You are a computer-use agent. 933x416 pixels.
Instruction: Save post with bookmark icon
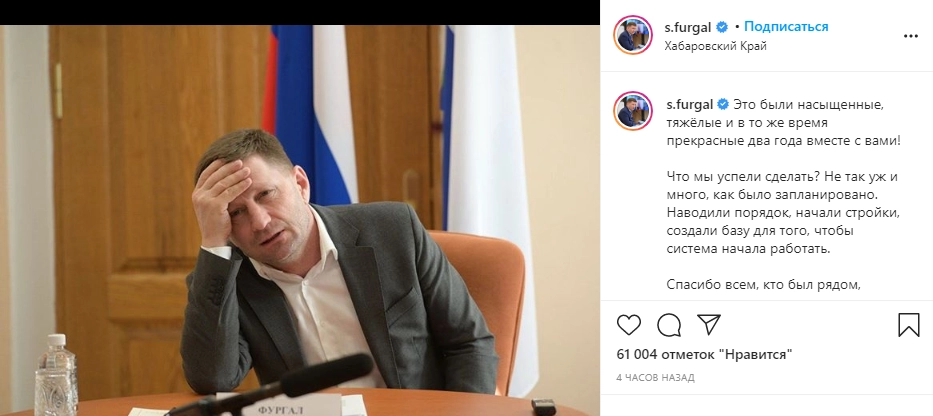coord(909,325)
